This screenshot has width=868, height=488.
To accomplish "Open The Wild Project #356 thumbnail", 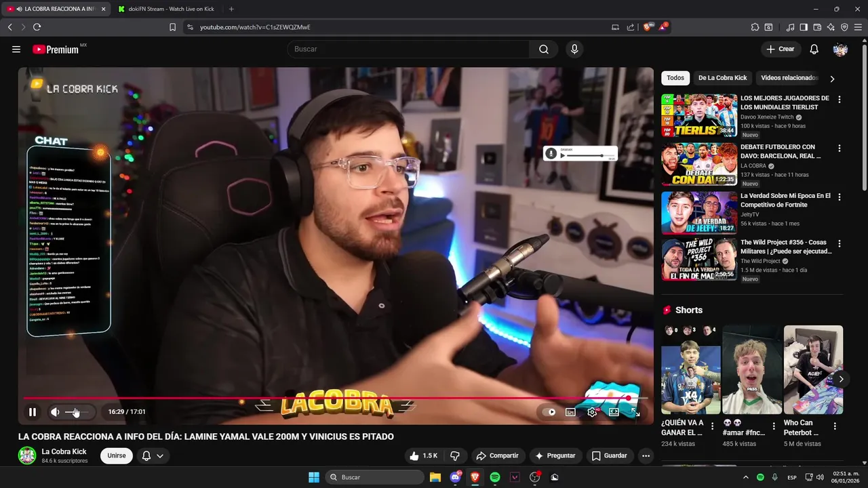I will click(x=699, y=260).
